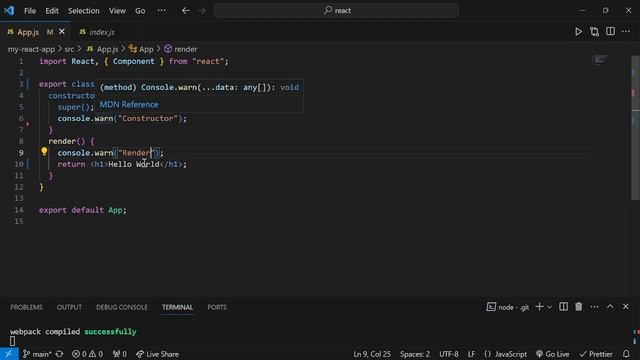The width and height of the screenshot is (640, 360).
Task: Split the terminal
Action: [x=563, y=307]
